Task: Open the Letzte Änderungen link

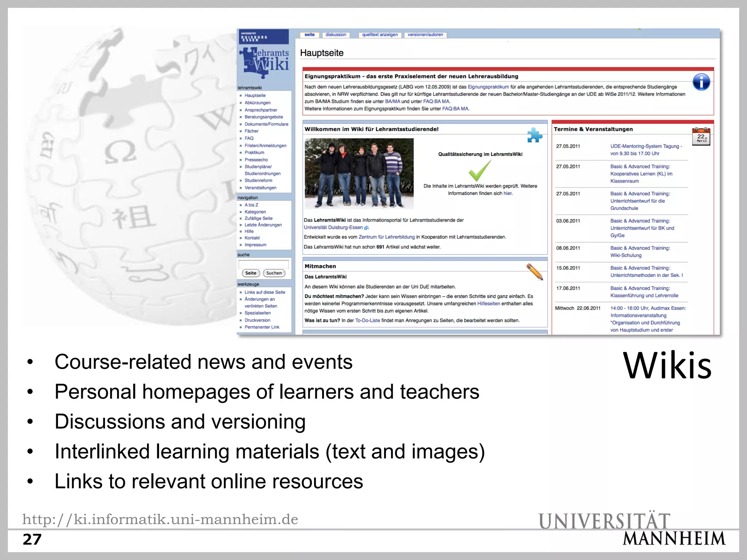Action: (x=263, y=225)
